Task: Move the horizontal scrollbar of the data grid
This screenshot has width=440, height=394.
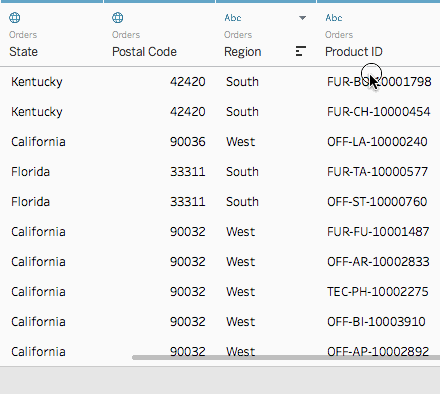Action: click(x=286, y=357)
